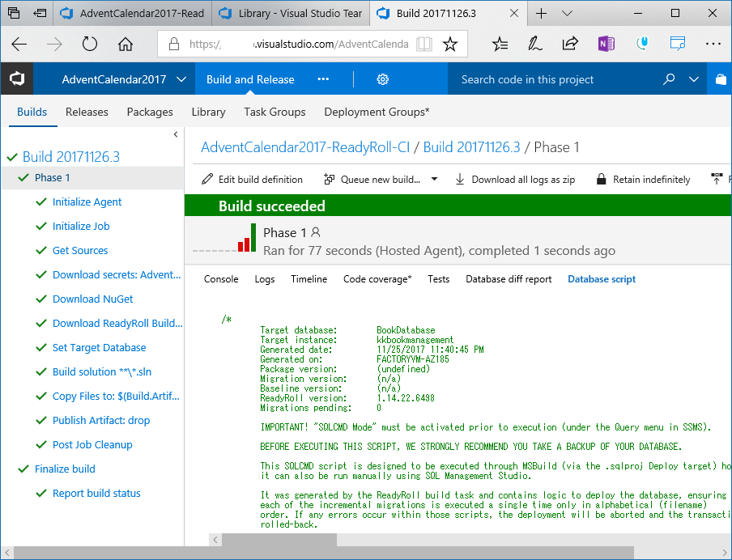Click the browser back arrow
Viewport: 732px width, 560px height.
tap(19, 45)
